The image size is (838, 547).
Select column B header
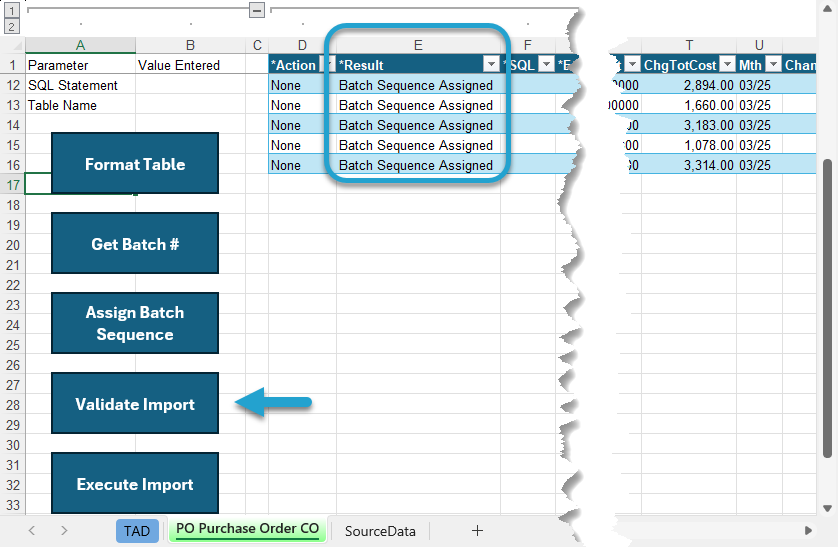pyautogui.click(x=190, y=45)
